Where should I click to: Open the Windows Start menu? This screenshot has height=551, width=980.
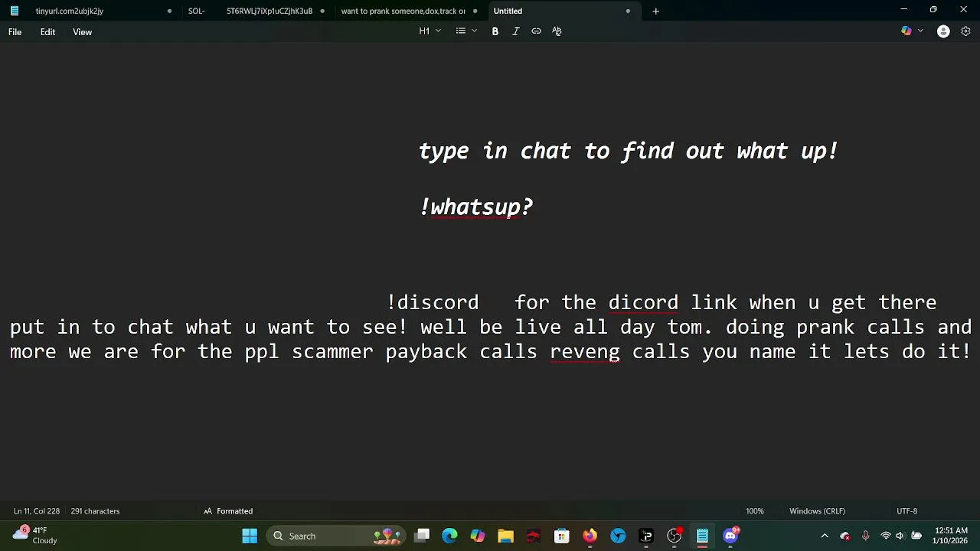pos(250,536)
